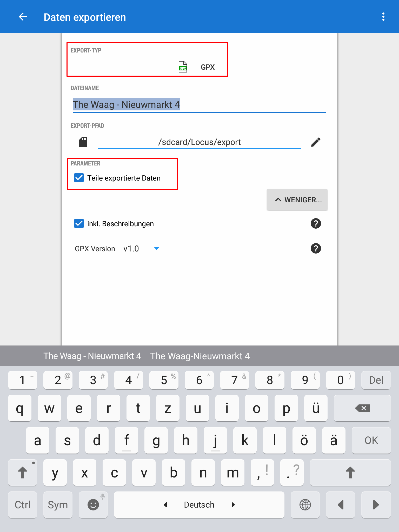Open help for GPX Version
This screenshot has height=532, width=399.
[316, 248]
